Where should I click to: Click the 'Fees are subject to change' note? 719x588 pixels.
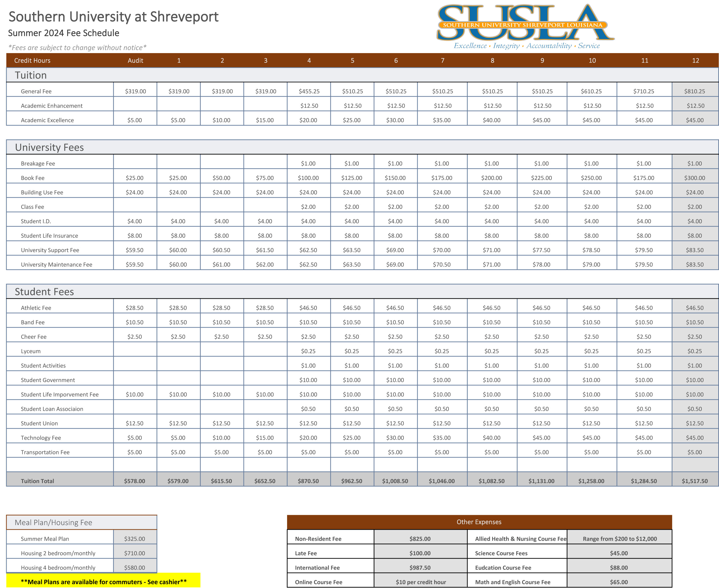[x=78, y=47]
